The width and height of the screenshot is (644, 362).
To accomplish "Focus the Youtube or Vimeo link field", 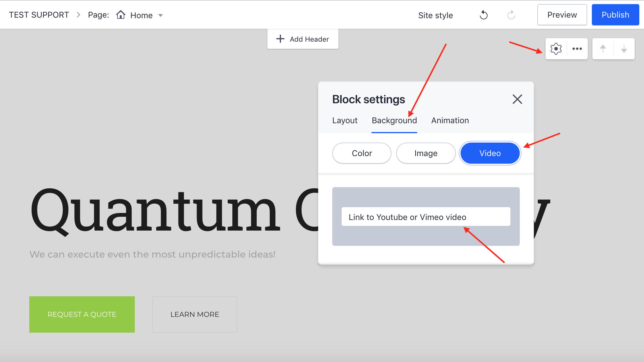I will point(425,217).
